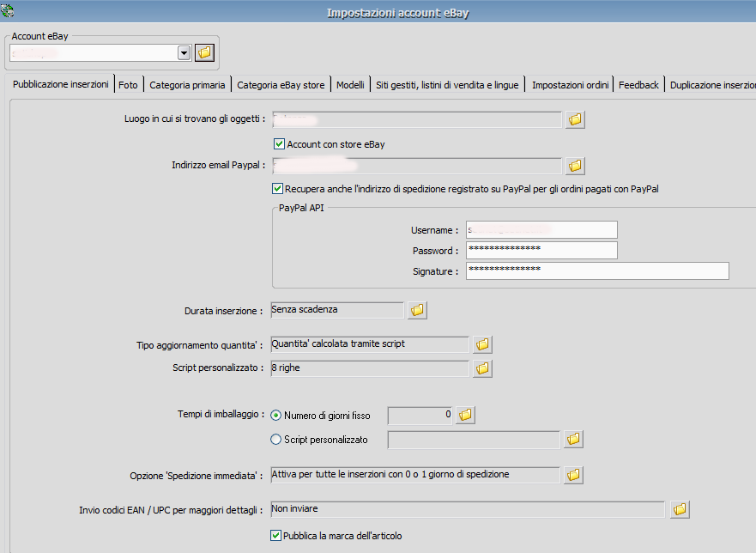Open Categoria primaria tab
Screen dimensions: 756x553
(187, 85)
